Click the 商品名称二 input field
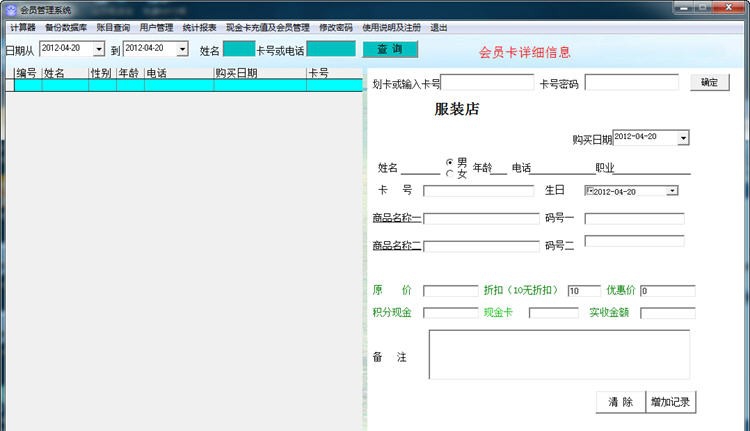This screenshot has width=750, height=431. pos(481,246)
